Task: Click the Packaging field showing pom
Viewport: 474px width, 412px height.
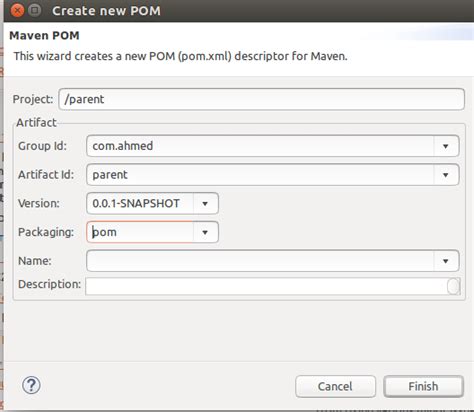Action: coord(140,232)
